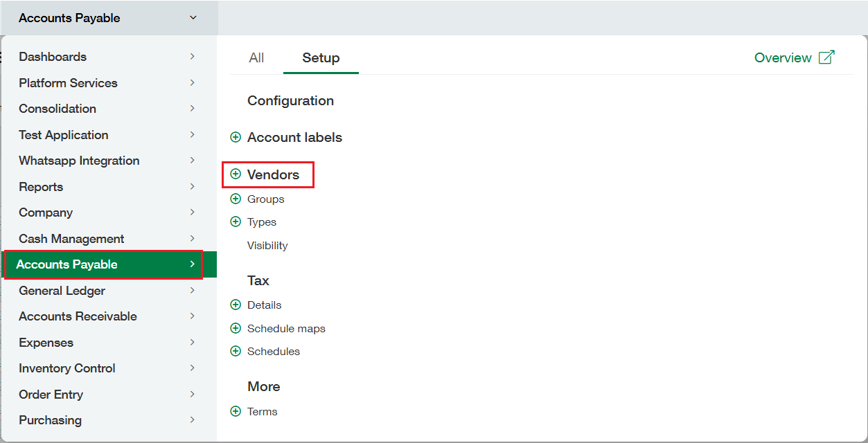
Task: Click the plus icon next to Types
Action: [x=236, y=222]
